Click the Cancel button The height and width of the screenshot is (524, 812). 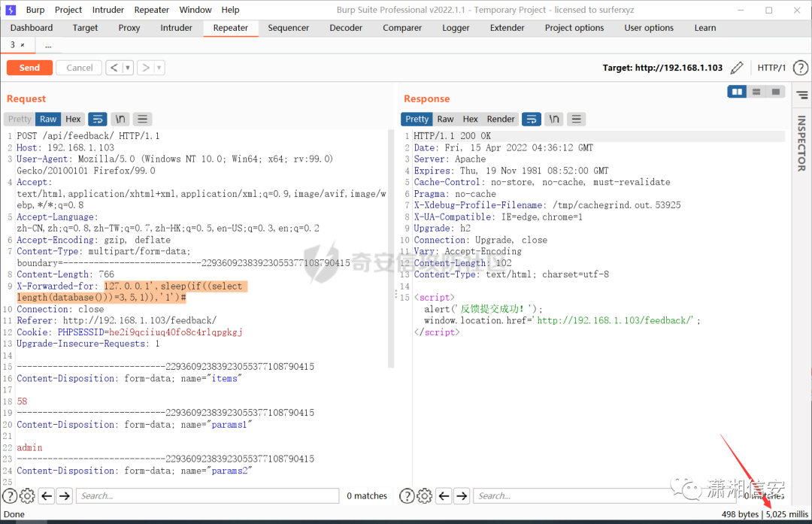(79, 68)
